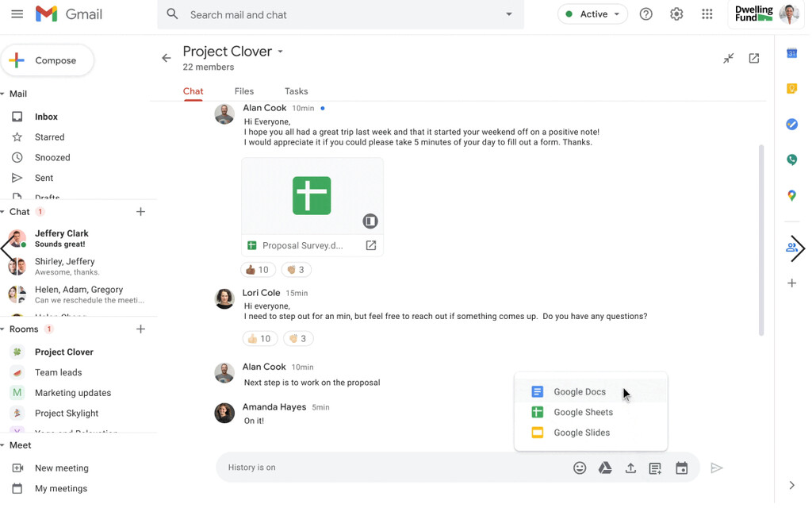
Task: Open Proposal Survey in new tab icon
Action: 371,245
